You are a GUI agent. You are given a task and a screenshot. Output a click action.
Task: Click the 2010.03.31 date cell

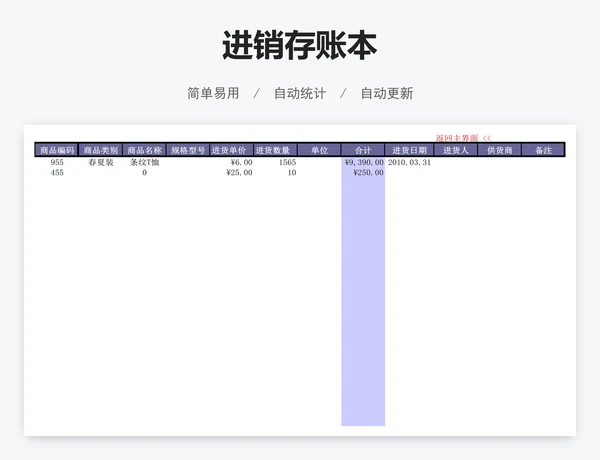click(x=409, y=162)
